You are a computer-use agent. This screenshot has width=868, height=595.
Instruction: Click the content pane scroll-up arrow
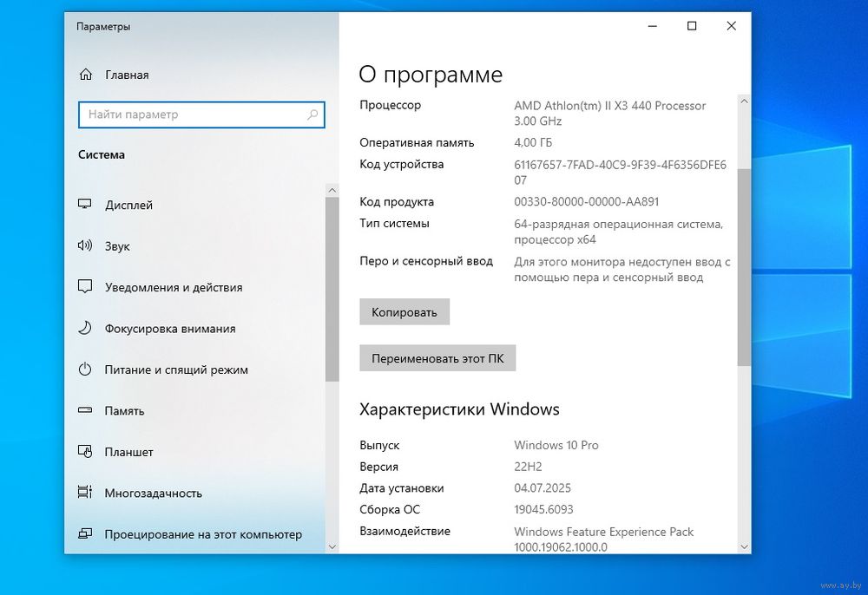point(744,101)
